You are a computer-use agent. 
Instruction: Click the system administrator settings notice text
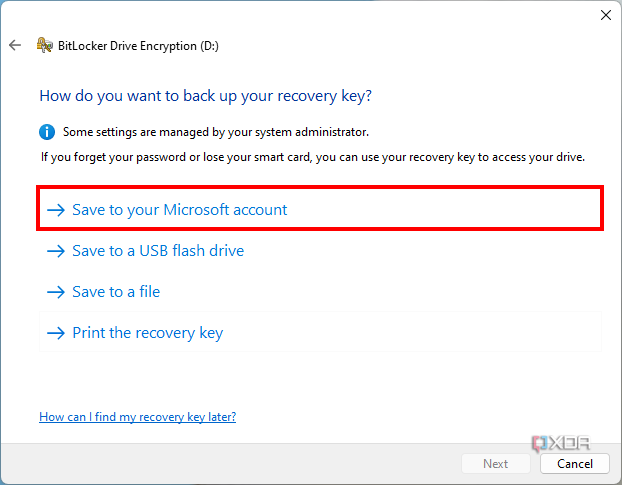pos(215,131)
